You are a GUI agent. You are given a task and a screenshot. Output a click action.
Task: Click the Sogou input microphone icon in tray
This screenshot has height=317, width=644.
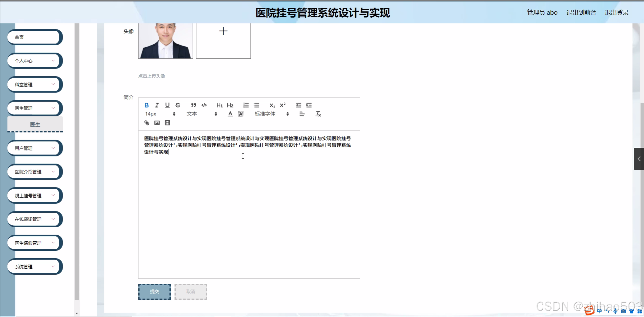tap(615, 311)
